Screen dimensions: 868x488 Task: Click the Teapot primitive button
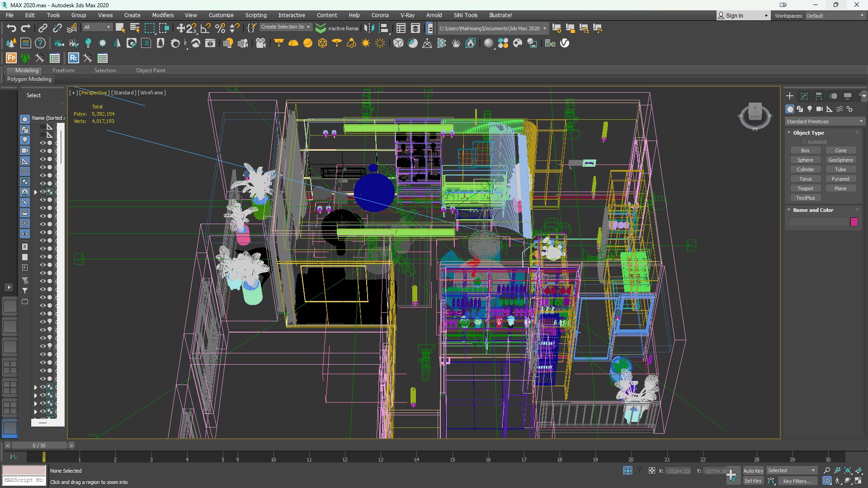[805, 188]
